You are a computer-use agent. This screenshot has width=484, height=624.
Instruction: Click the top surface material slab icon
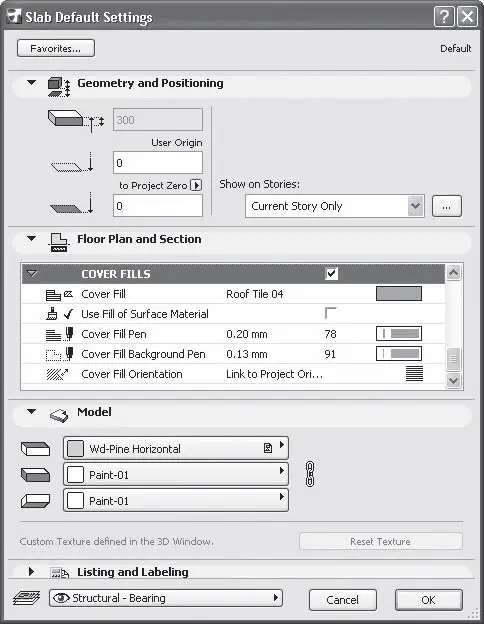(x=35, y=449)
